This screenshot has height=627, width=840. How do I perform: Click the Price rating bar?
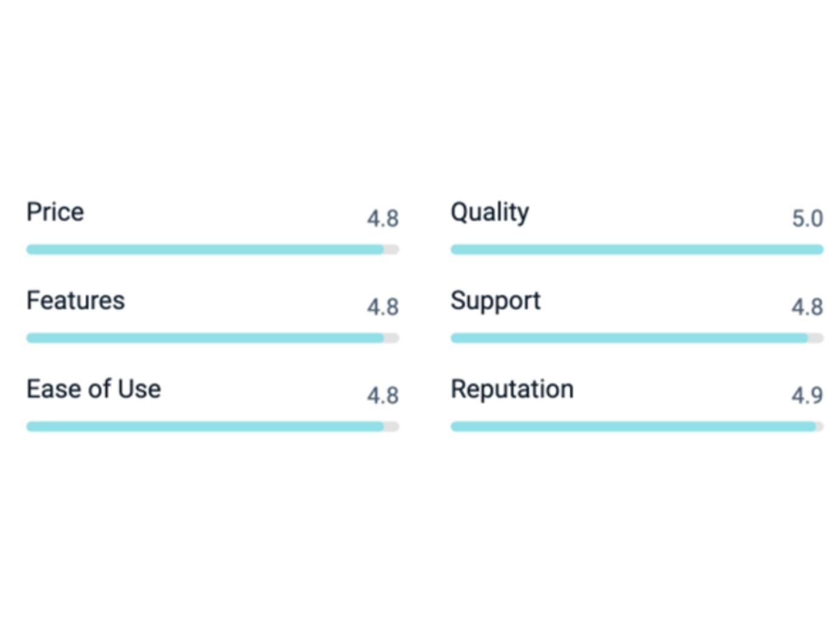tap(212, 249)
